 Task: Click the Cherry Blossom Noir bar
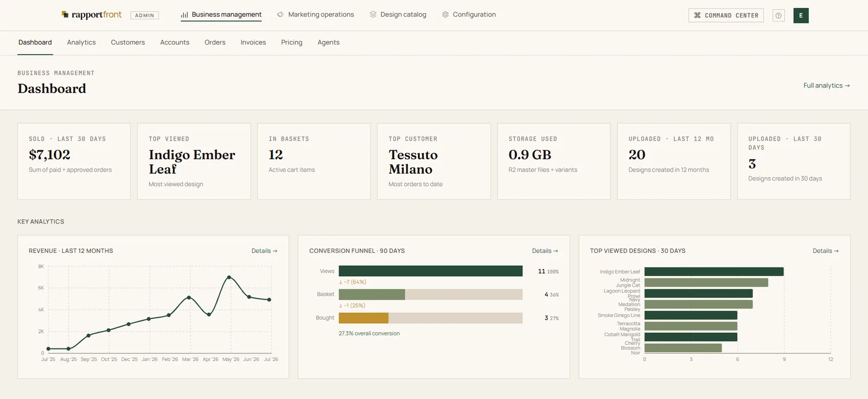(683, 348)
